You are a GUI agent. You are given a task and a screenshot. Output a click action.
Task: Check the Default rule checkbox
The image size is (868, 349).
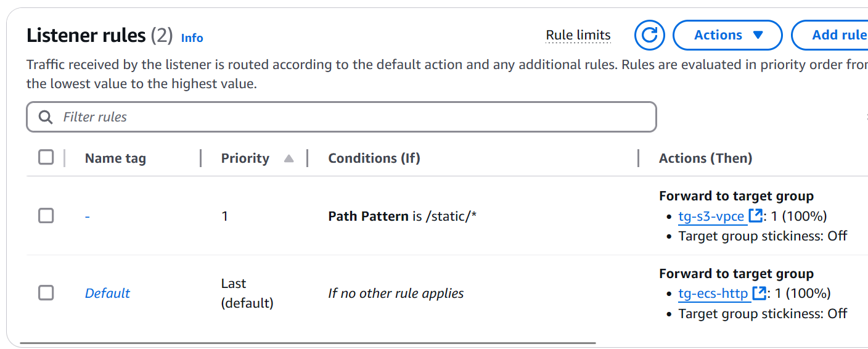pyautogui.click(x=46, y=293)
